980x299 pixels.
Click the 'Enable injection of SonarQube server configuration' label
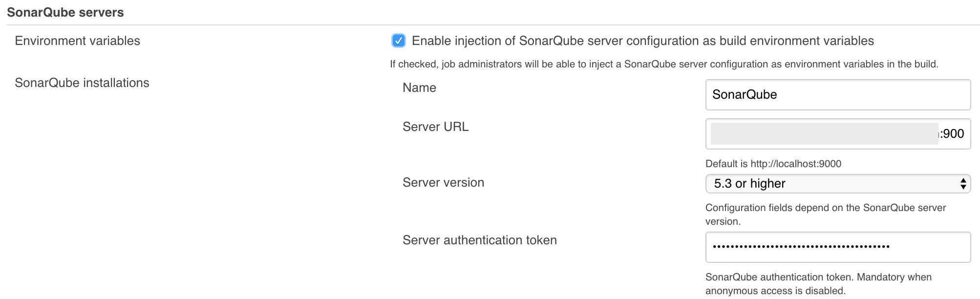642,41
